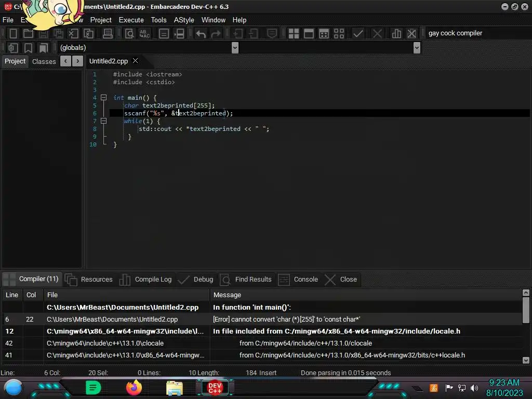Click the New file toolbar icon
532x399 pixels.
(13, 33)
